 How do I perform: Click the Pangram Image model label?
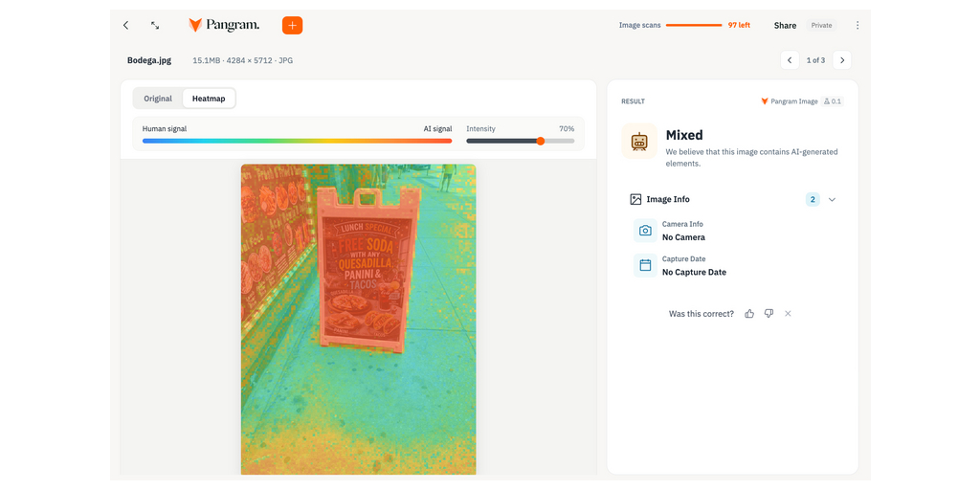[789, 101]
